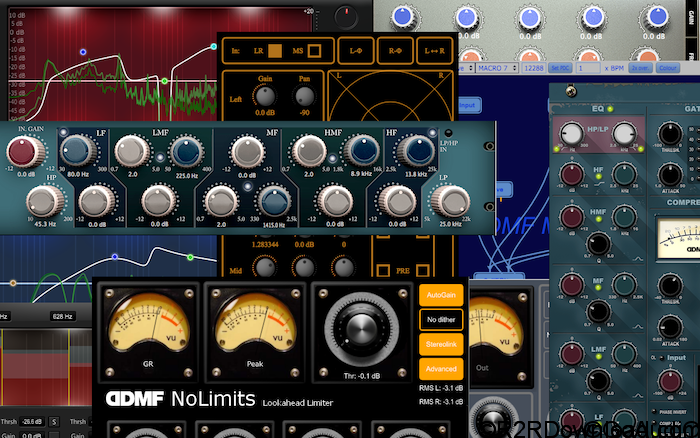Click the blue node on lower EQ curve
The height and width of the screenshot is (438, 700).
(115, 257)
